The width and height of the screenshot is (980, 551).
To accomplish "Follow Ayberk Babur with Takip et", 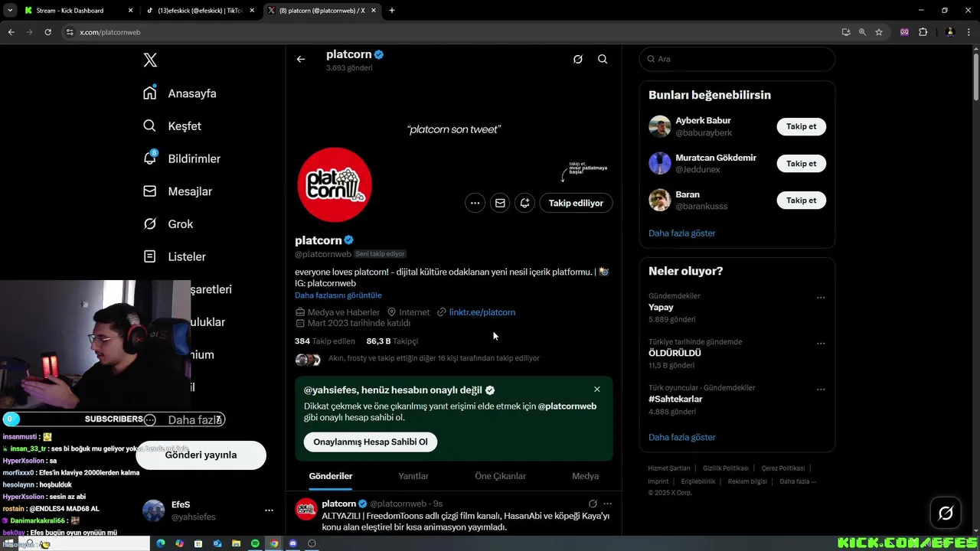I will 802,126.
